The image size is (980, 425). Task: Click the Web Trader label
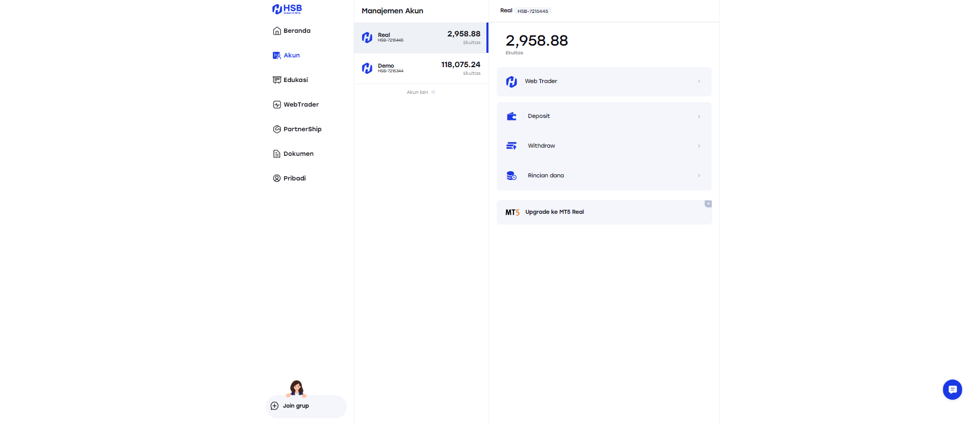(541, 82)
